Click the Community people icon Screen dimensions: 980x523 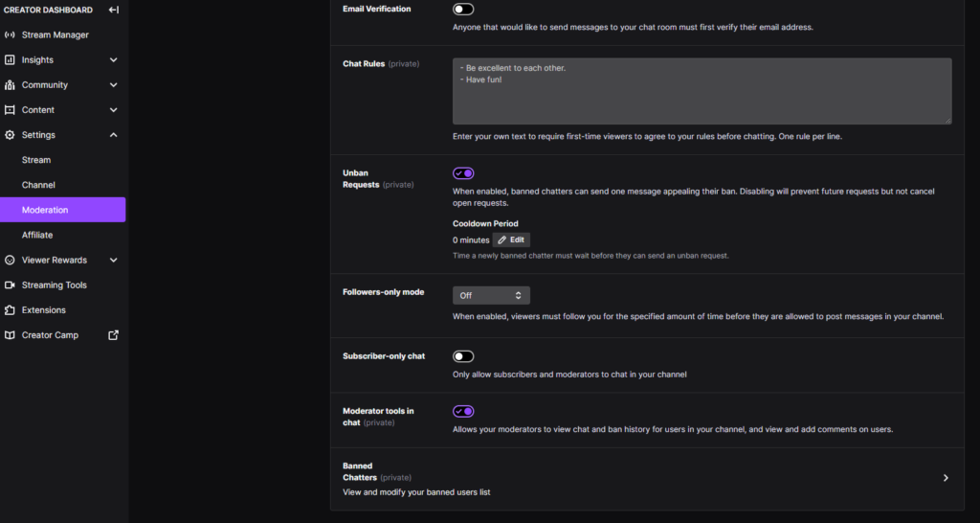pos(11,85)
